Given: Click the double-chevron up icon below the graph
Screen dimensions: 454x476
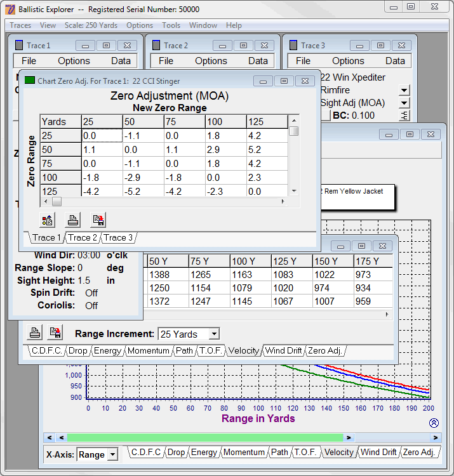Looking at the screenshot, I should [x=434, y=423].
